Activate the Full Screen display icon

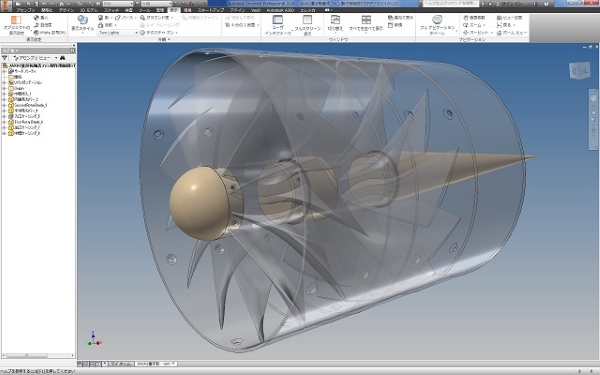click(307, 25)
